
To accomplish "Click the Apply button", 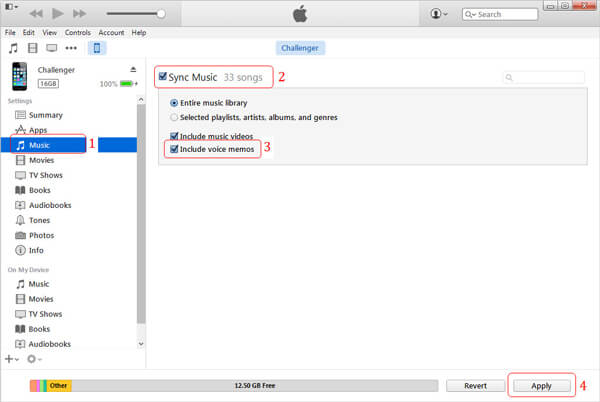I will tap(541, 386).
